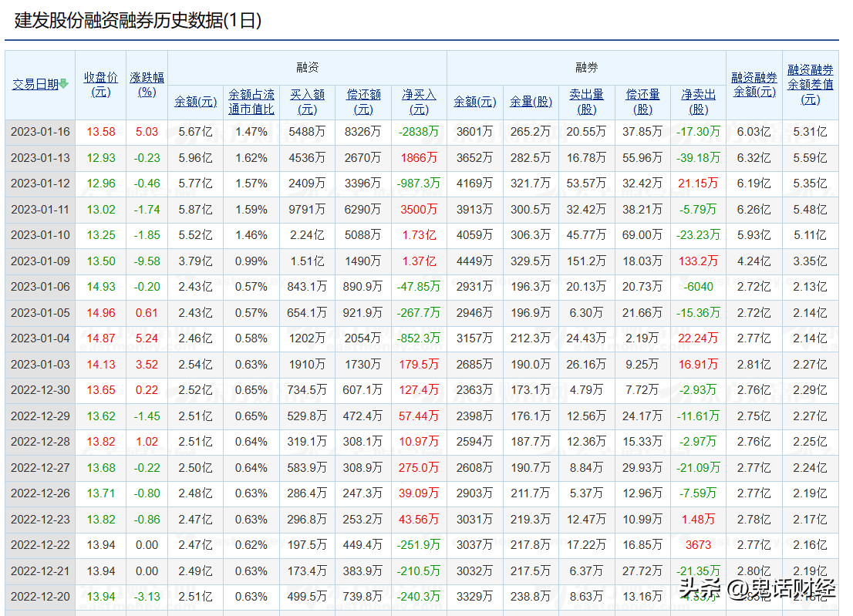
Task: Select the 2023-01-06 date cell
Action: click(x=40, y=287)
